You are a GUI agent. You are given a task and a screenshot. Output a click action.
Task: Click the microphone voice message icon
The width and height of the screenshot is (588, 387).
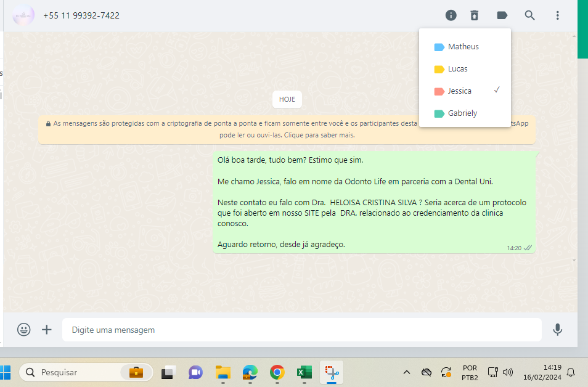[558, 330]
